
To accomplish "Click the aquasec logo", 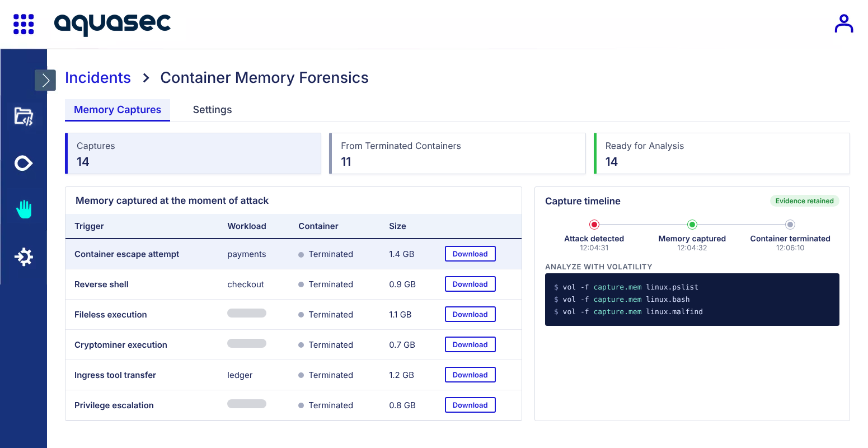I will point(112,24).
